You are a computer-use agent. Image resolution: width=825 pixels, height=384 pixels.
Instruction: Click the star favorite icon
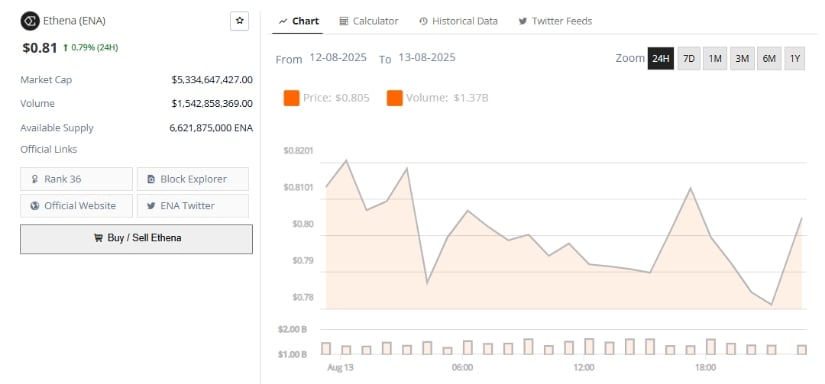(x=239, y=21)
